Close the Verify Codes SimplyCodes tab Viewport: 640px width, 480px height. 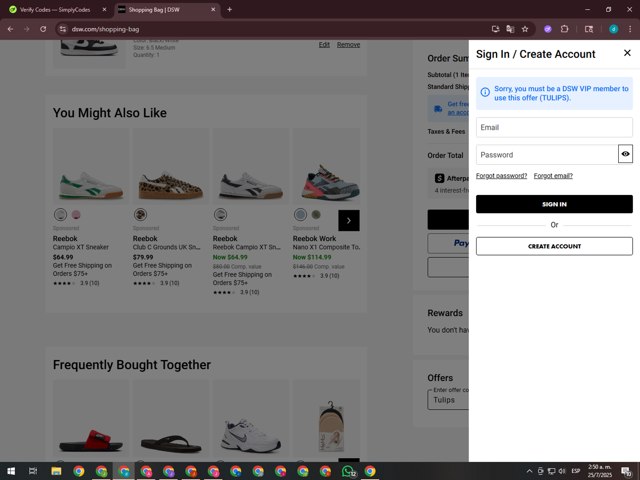coord(104,9)
